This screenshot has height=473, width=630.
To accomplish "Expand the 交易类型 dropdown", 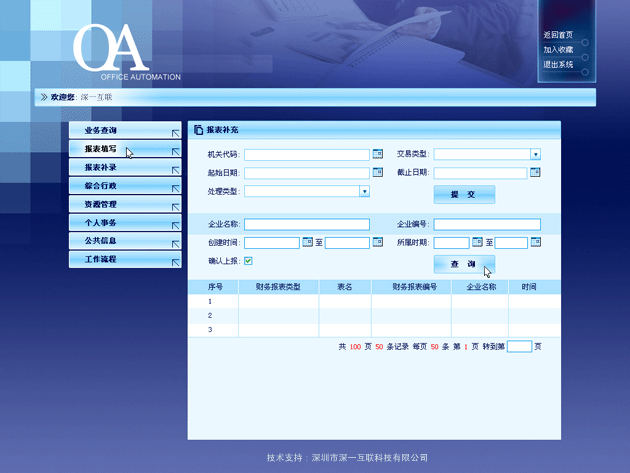I will click(x=535, y=155).
